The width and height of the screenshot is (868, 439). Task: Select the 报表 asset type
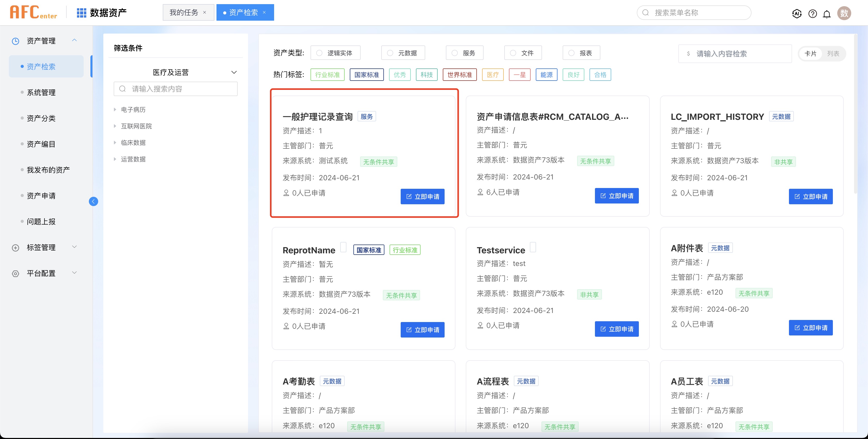[x=581, y=53]
